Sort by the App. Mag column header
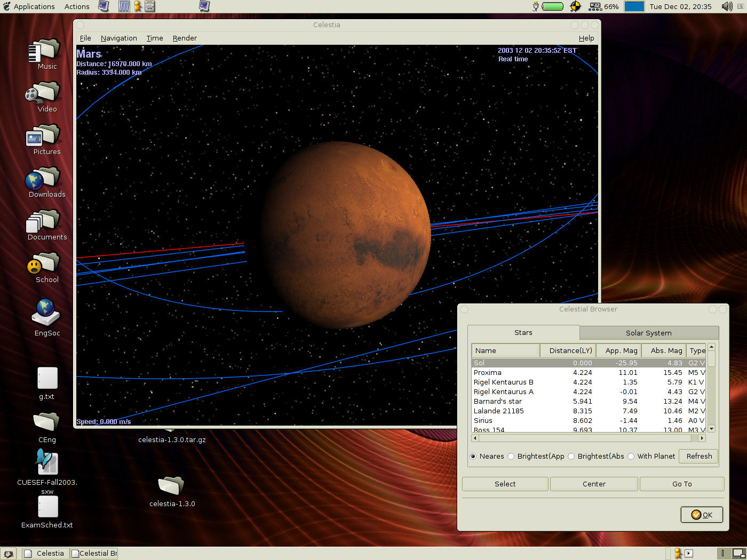The width and height of the screenshot is (747, 560). 618,350
